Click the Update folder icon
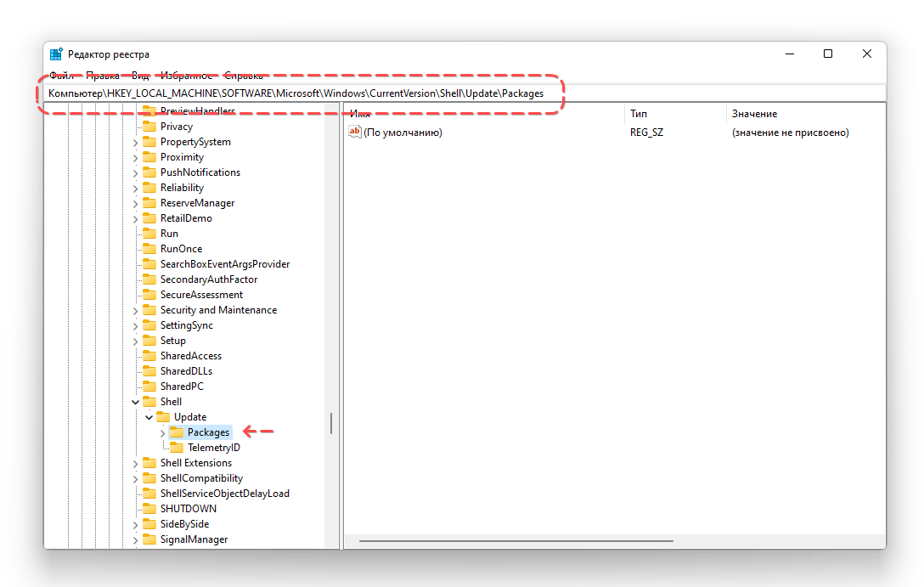 [x=163, y=417]
